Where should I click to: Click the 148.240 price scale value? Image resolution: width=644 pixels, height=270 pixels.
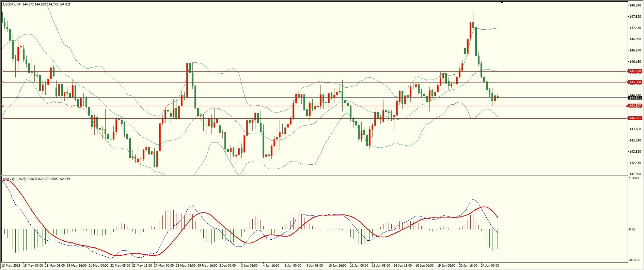coord(635,5)
